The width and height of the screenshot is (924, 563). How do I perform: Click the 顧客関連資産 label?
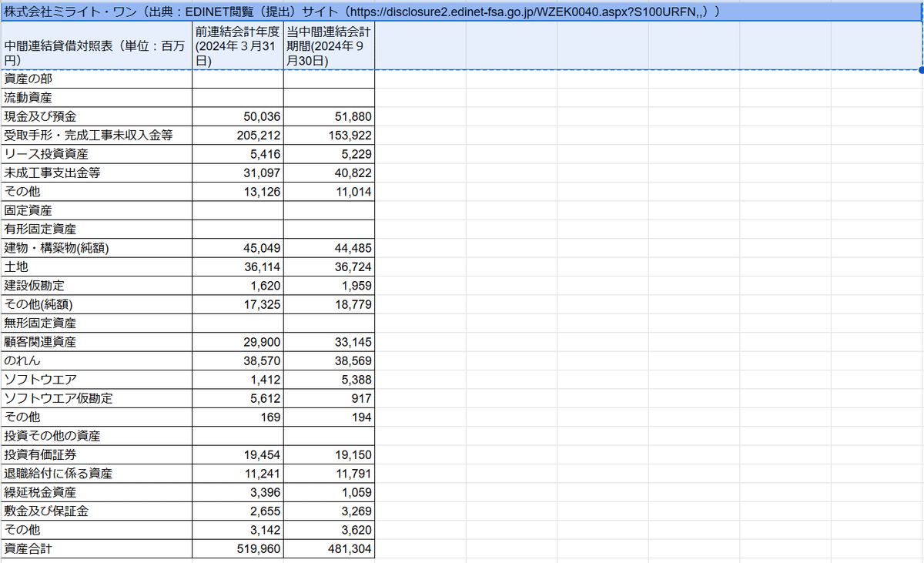pos(97,342)
